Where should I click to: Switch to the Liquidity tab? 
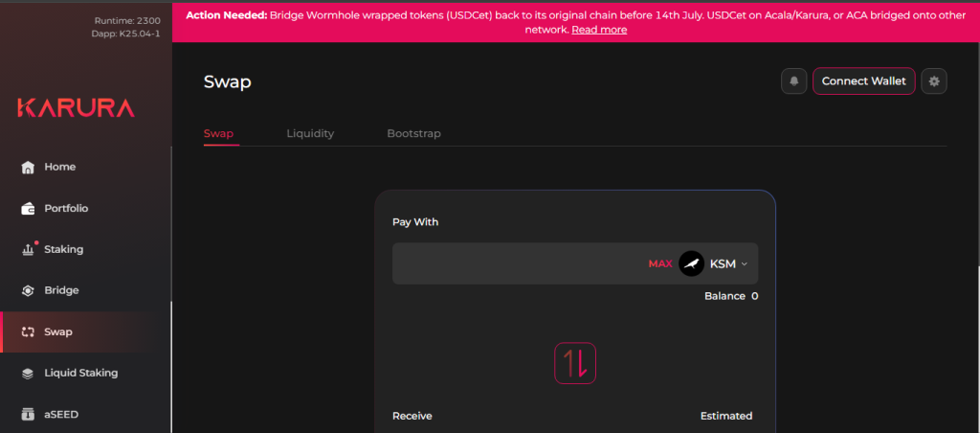click(x=310, y=134)
